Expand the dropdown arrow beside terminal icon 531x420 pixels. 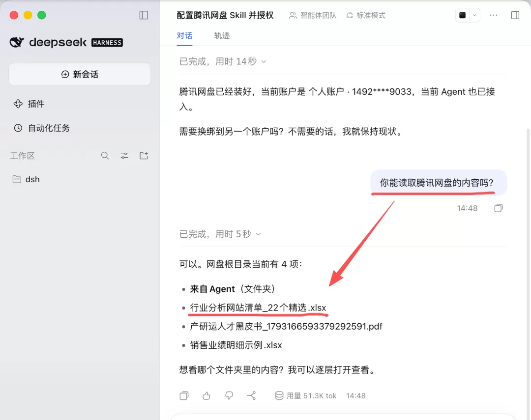474,15
